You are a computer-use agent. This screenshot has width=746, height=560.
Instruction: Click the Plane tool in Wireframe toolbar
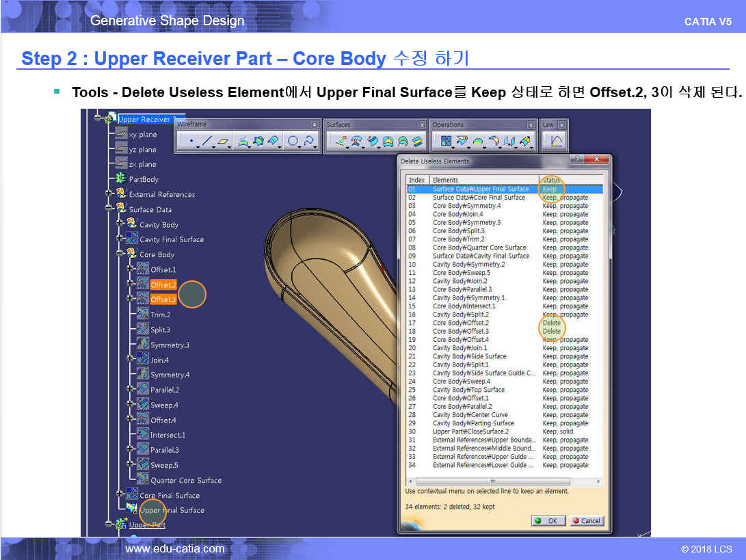(223, 142)
